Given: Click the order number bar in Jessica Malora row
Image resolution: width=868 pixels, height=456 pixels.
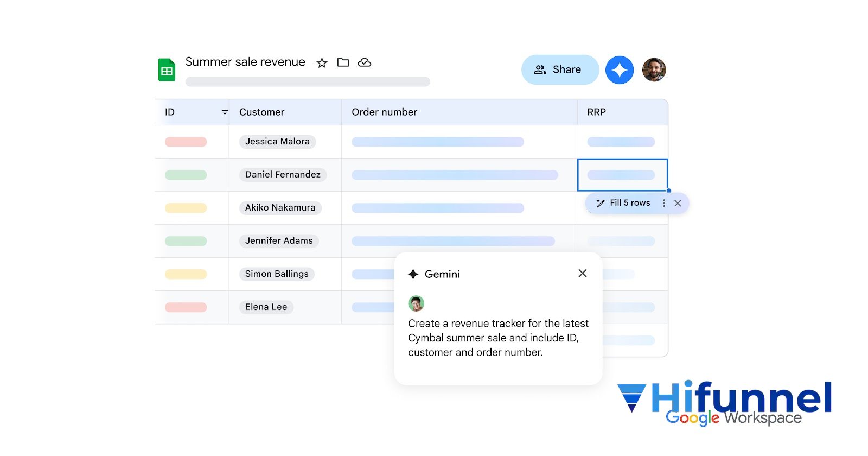Looking at the screenshot, I should point(438,142).
